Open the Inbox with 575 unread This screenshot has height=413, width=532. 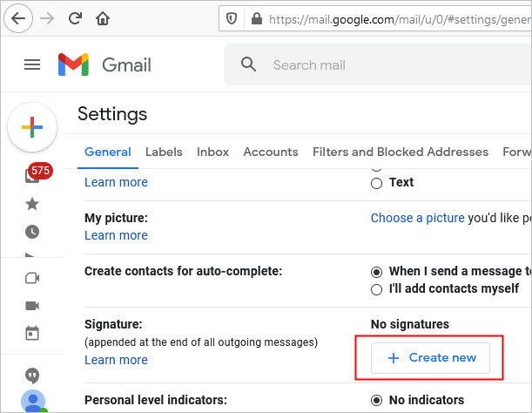(34, 174)
